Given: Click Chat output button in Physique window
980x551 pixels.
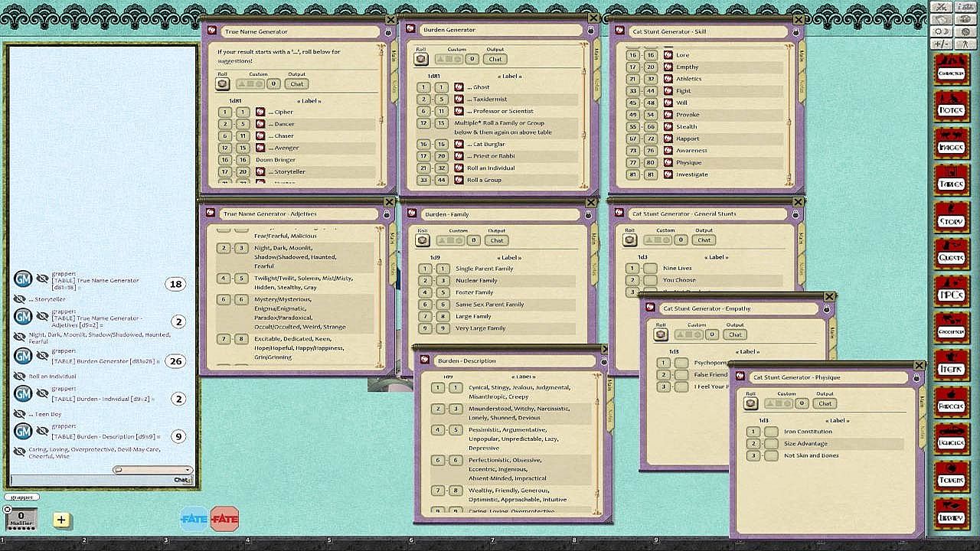Looking at the screenshot, I should (825, 403).
